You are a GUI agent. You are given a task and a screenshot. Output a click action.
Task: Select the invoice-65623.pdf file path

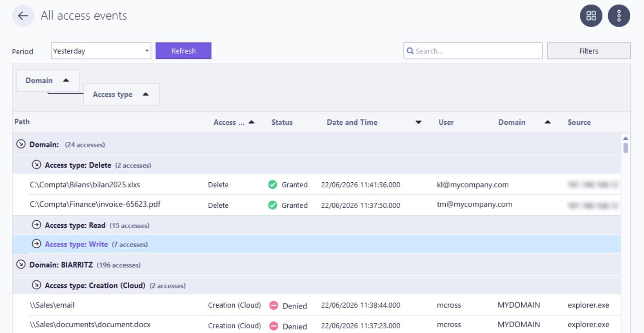pyautogui.click(x=95, y=205)
